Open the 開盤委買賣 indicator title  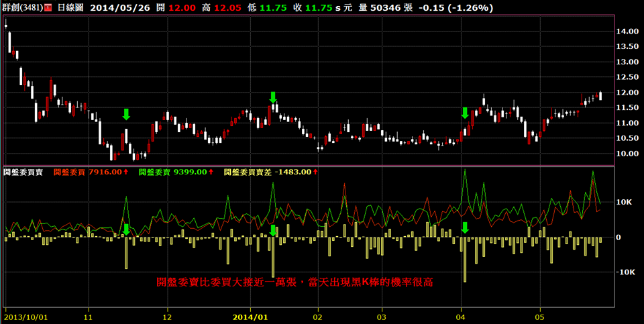click(x=23, y=172)
